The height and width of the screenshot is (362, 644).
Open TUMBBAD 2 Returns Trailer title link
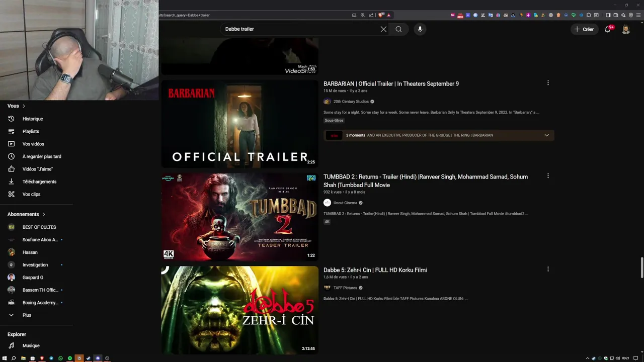point(426,181)
